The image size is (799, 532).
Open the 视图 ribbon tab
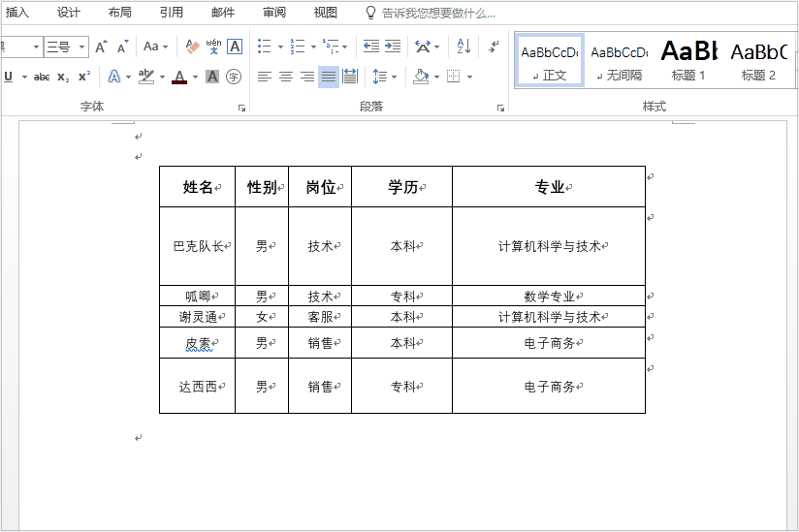325,13
